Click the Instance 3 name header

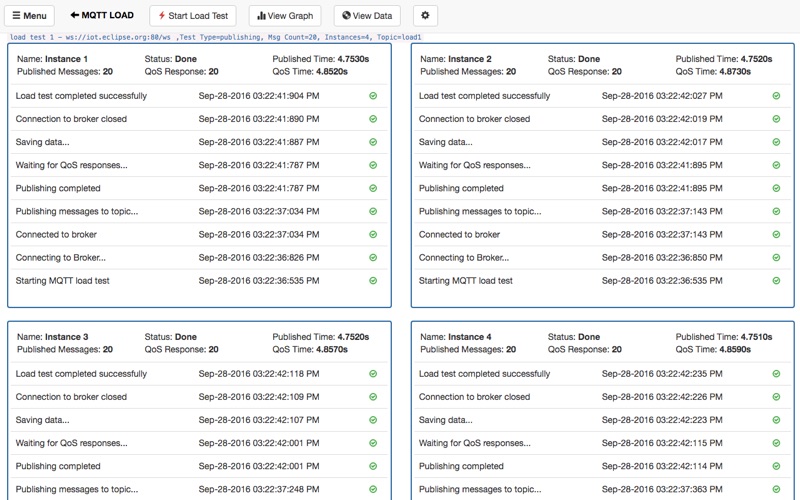coord(52,337)
